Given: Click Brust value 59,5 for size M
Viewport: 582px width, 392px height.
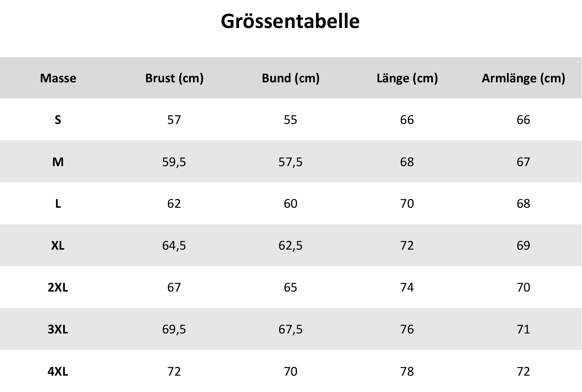Looking at the screenshot, I should point(174,162).
